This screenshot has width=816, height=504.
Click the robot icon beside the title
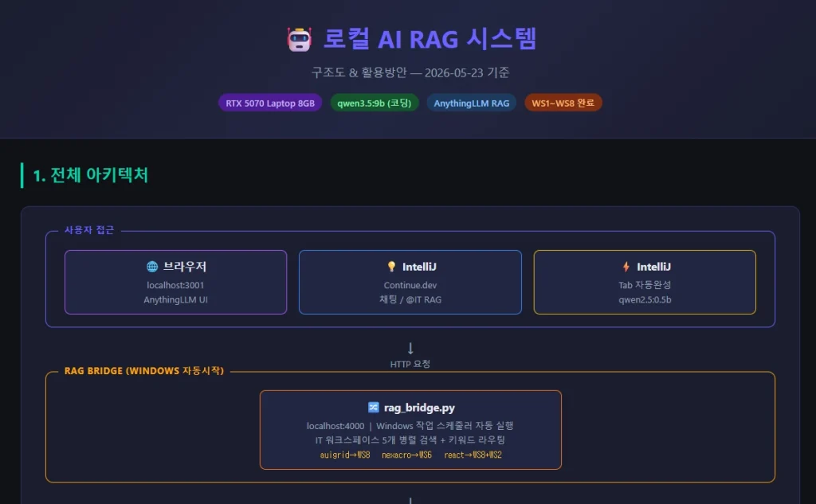tap(300, 40)
